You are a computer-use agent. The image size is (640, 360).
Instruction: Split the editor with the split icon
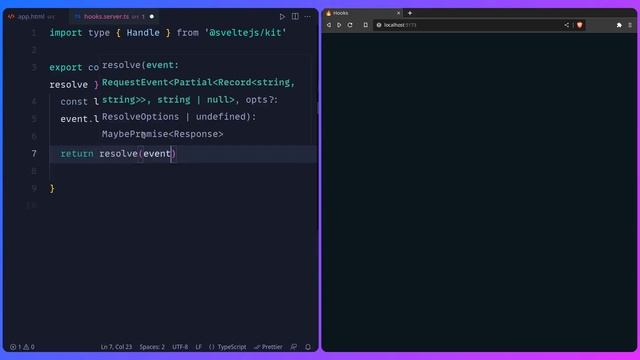click(295, 17)
